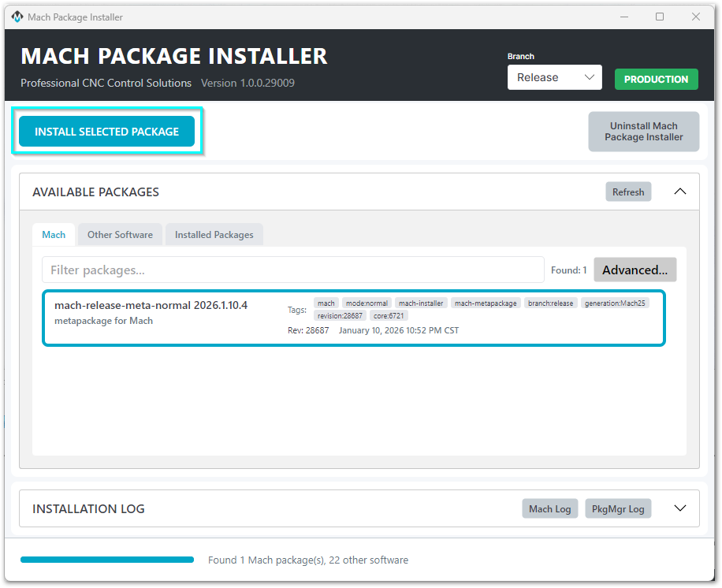Viewport: 722px width, 588px height.
Task: Switch to Installed Packages tab
Action: (x=214, y=234)
